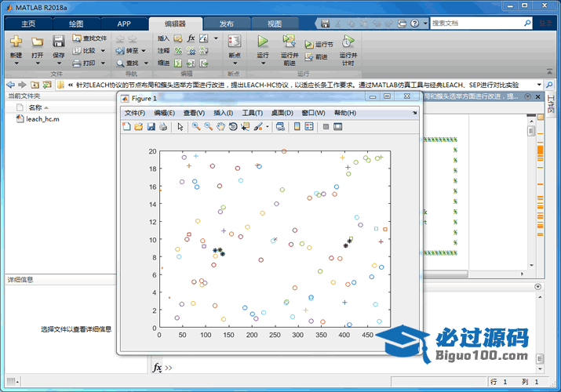Click the Show Plot Tools icon in Figure 1
561x392 pixels.
(x=337, y=126)
